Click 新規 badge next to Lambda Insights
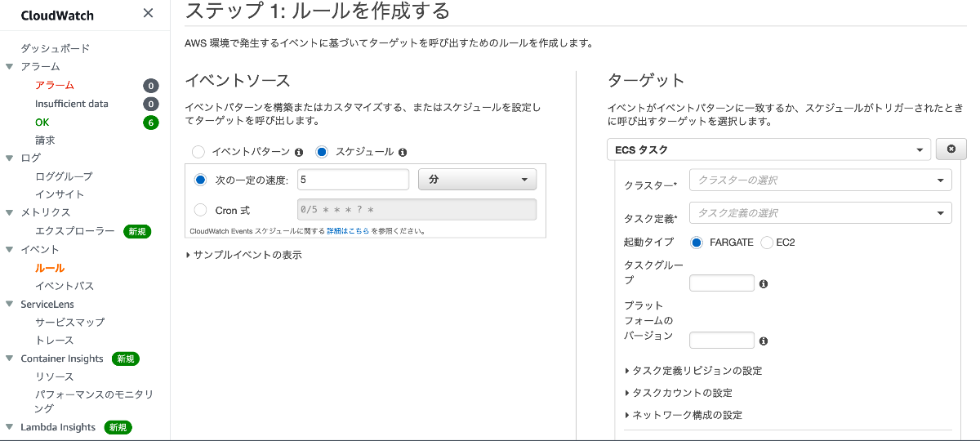This screenshot has width=980, height=441. (118, 427)
